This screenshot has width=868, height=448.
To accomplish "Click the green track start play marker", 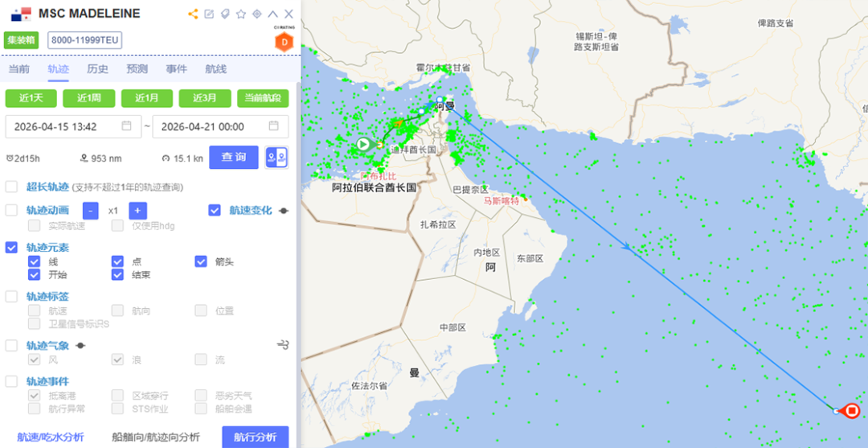I will click(x=364, y=145).
